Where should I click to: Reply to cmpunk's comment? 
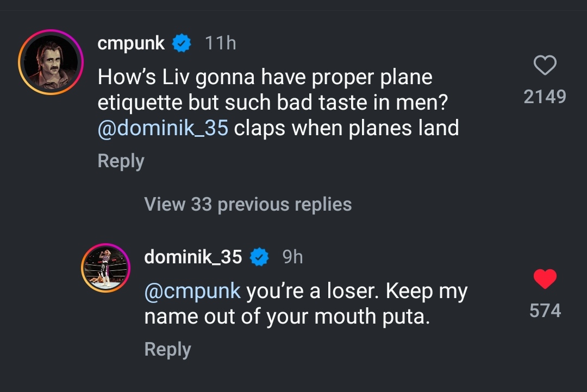[121, 161]
